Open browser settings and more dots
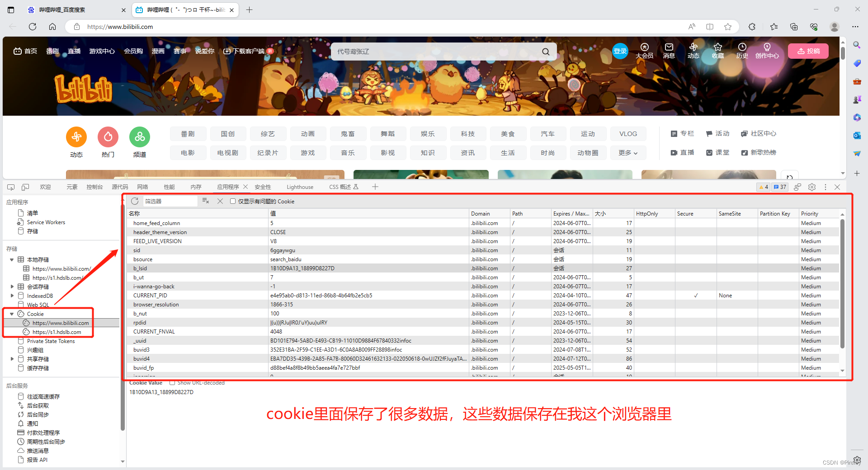The width and height of the screenshot is (868, 470). 855,27
